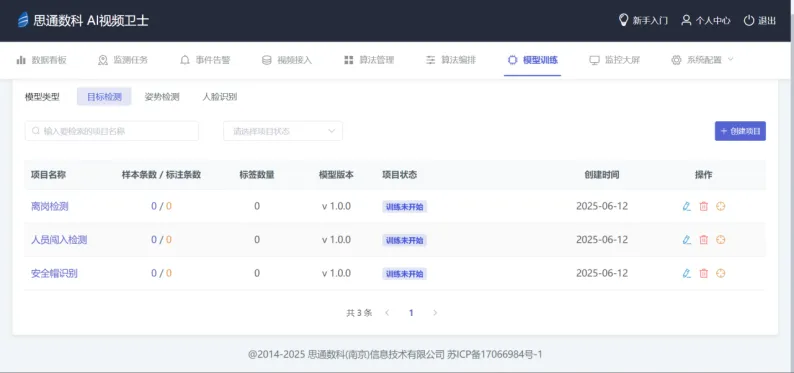This screenshot has height=373, width=794.
Task: Edit the 离岗检测 project
Action: [687, 206]
